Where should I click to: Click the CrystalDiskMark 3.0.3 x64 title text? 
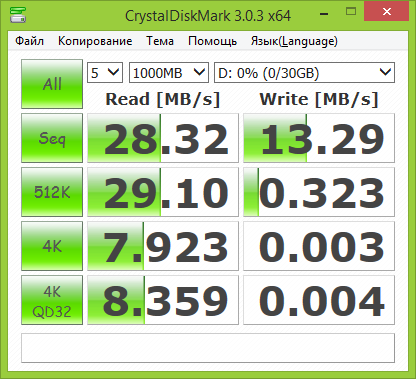tap(208, 16)
